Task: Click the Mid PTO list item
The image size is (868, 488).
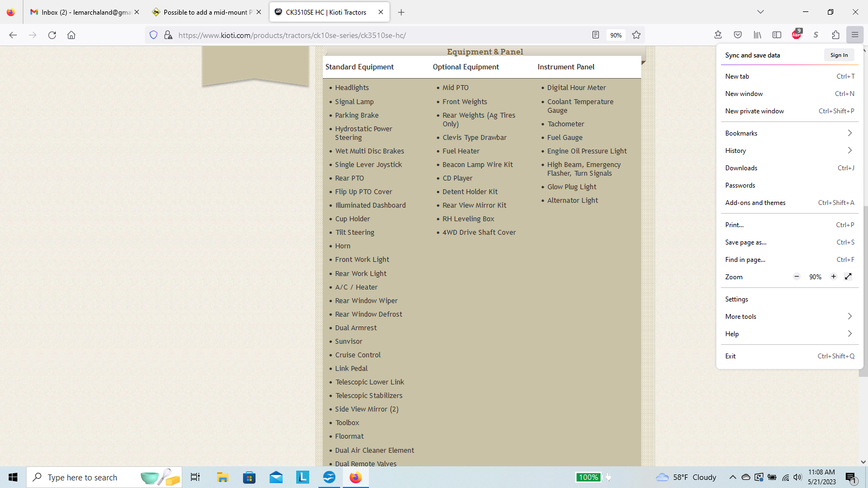Action: point(456,88)
